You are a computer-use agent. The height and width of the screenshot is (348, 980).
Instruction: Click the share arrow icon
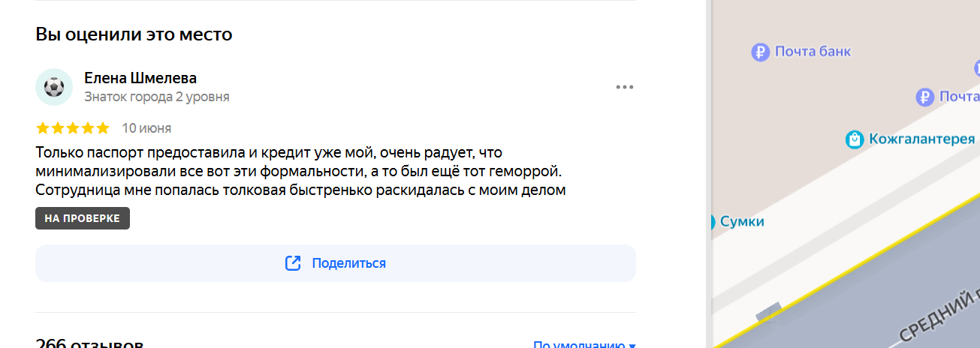pyautogui.click(x=293, y=263)
